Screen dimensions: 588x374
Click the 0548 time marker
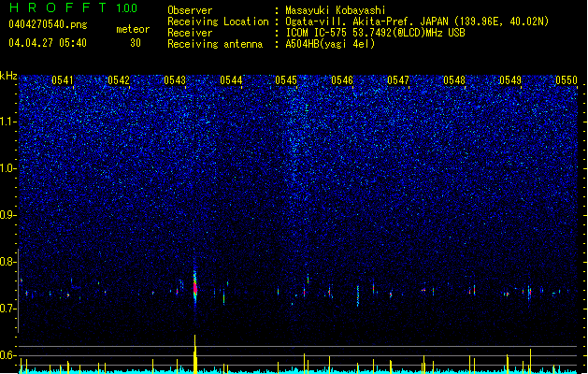(x=454, y=80)
